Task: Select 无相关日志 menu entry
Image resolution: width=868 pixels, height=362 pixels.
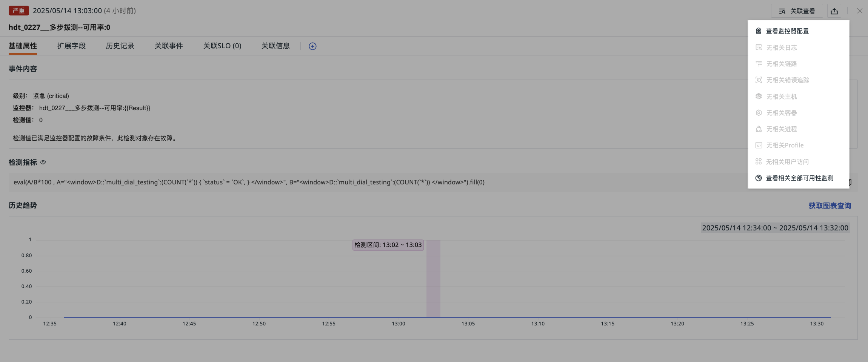Action: pyautogui.click(x=798, y=48)
